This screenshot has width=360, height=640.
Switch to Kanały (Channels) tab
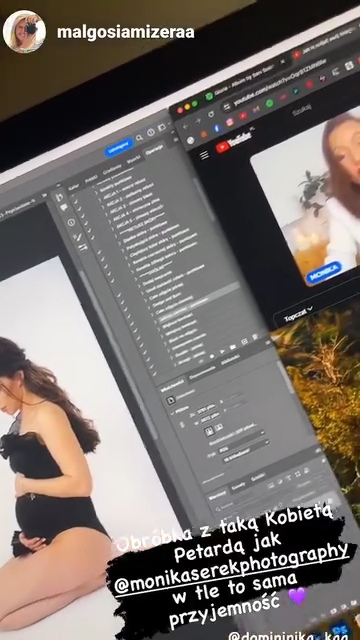coord(238,487)
